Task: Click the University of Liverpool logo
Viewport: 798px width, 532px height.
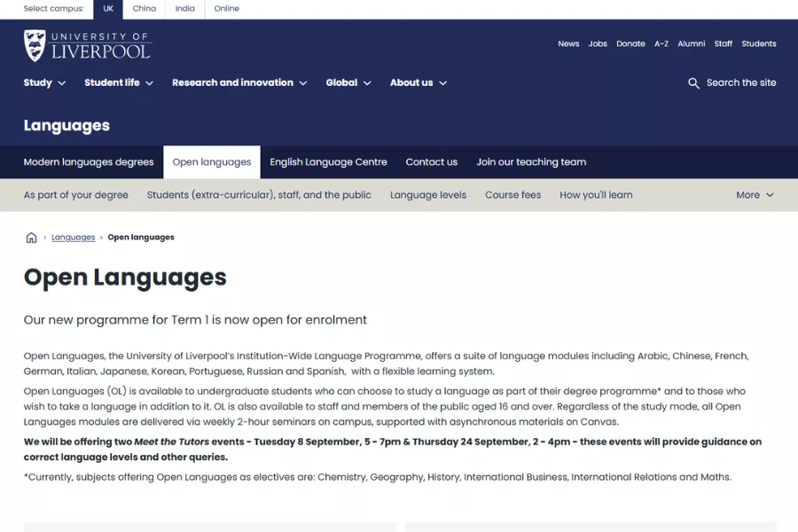Action: tap(87, 46)
